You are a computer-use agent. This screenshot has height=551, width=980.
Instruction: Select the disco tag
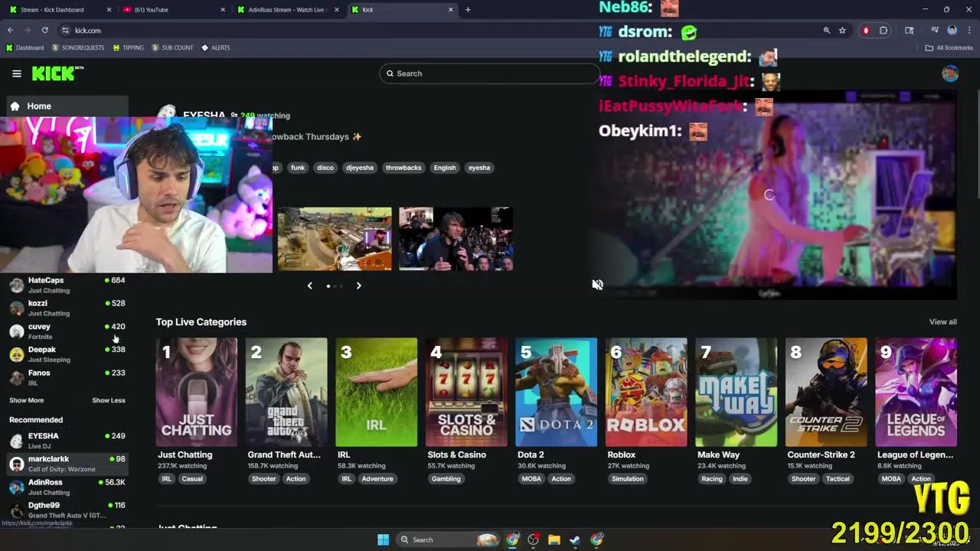[325, 168]
